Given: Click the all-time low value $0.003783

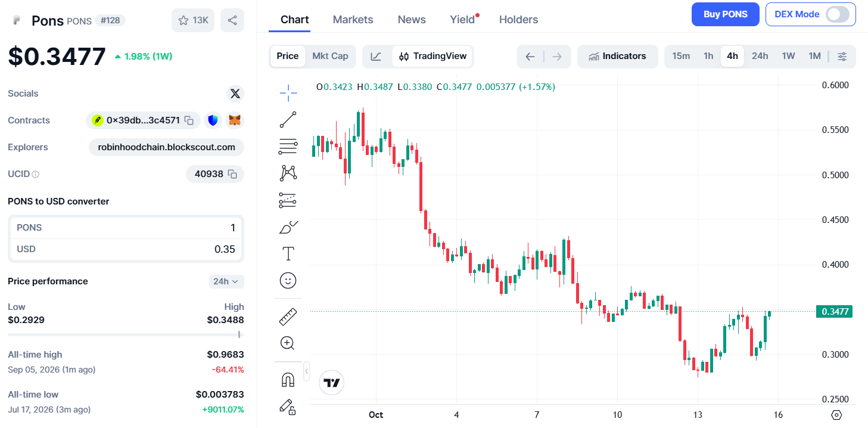Looking at the screenshot, I should 220,395.
